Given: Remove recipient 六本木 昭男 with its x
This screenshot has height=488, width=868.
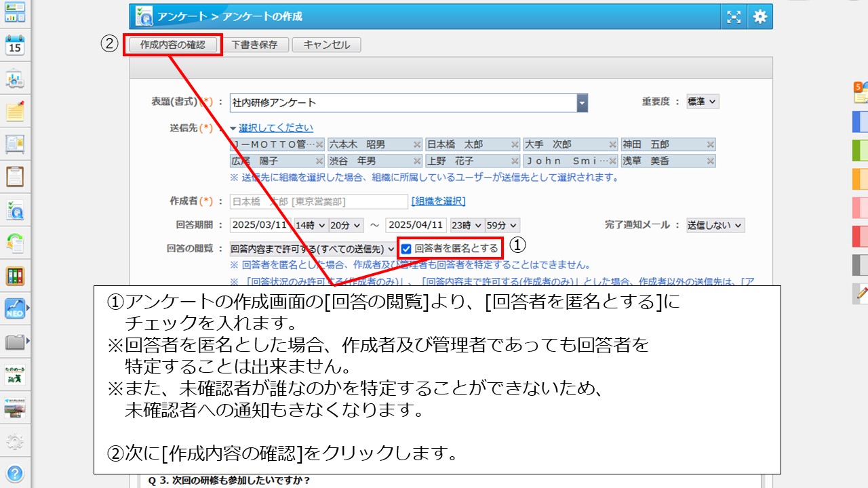Looking at the screenshot, I should click(416, 144).
